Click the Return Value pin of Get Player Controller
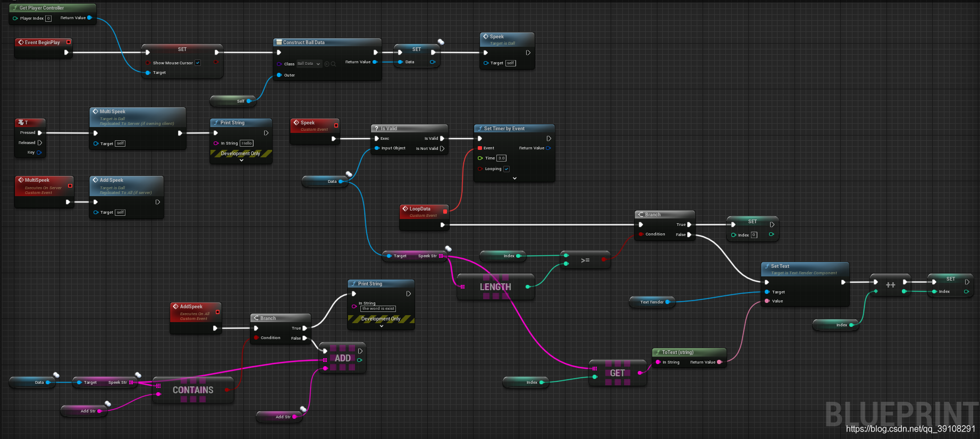This screenshot has height=439, width=980. [x=89, y=18]
